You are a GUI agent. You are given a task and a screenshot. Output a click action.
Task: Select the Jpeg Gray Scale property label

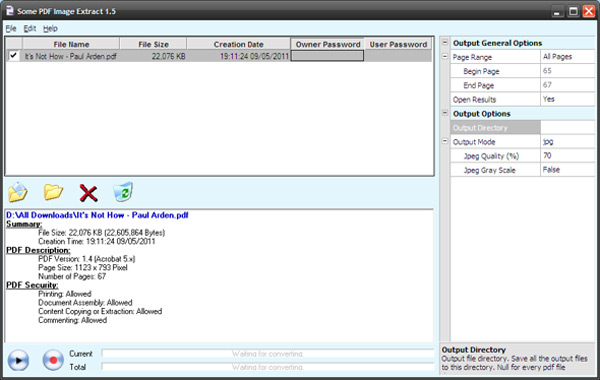496,170
